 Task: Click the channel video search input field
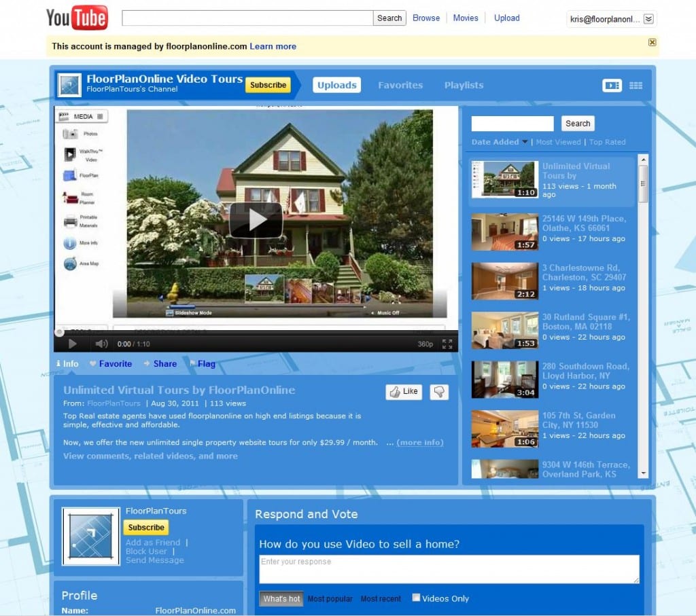512,124
